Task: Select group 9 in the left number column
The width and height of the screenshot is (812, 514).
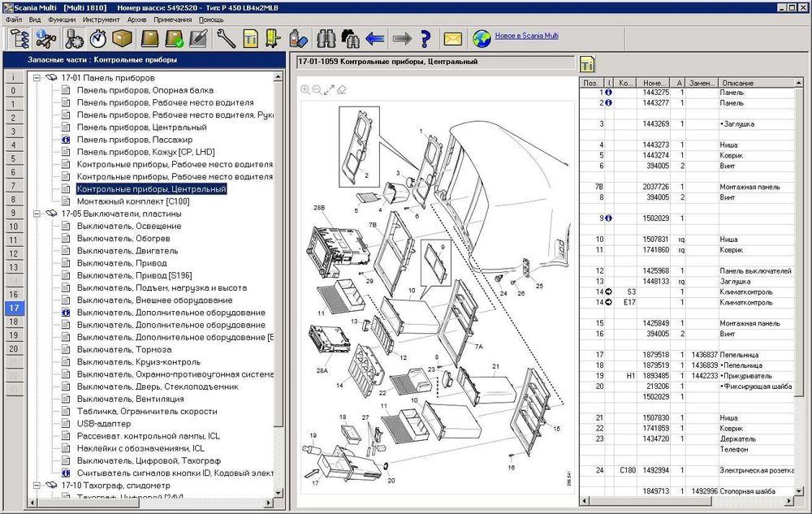Action: [13, 214]
